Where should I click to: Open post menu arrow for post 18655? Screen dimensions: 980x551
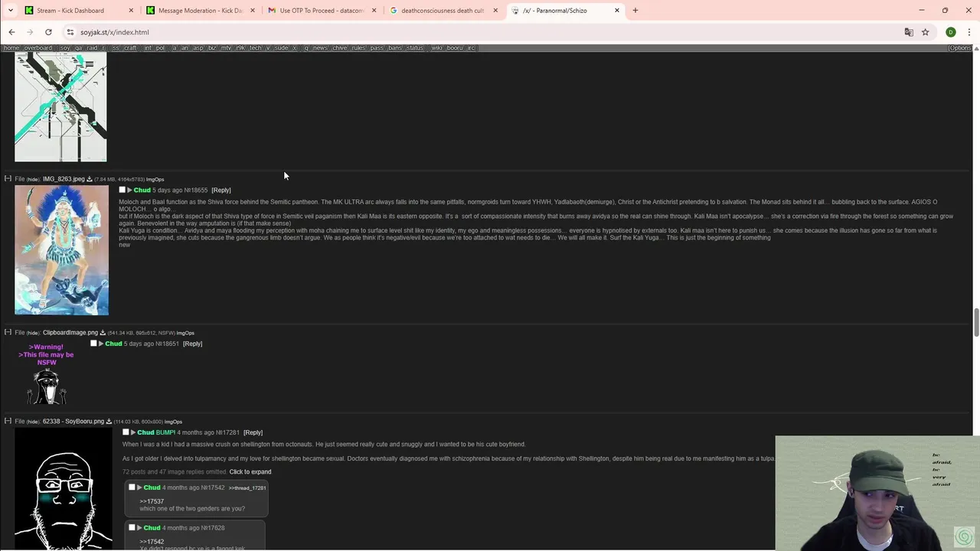(x=129, y=190)
